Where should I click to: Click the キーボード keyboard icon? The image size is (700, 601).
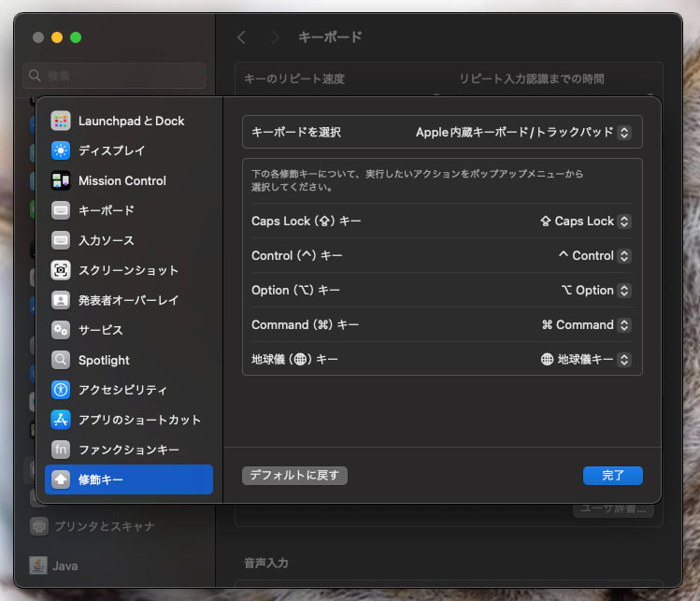61,210
